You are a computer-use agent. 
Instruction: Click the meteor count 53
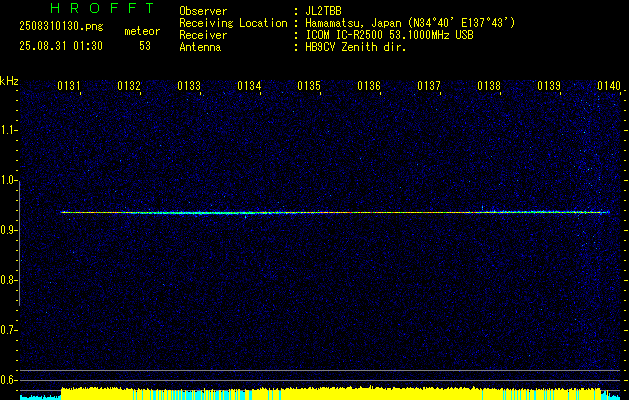[145, 46]
